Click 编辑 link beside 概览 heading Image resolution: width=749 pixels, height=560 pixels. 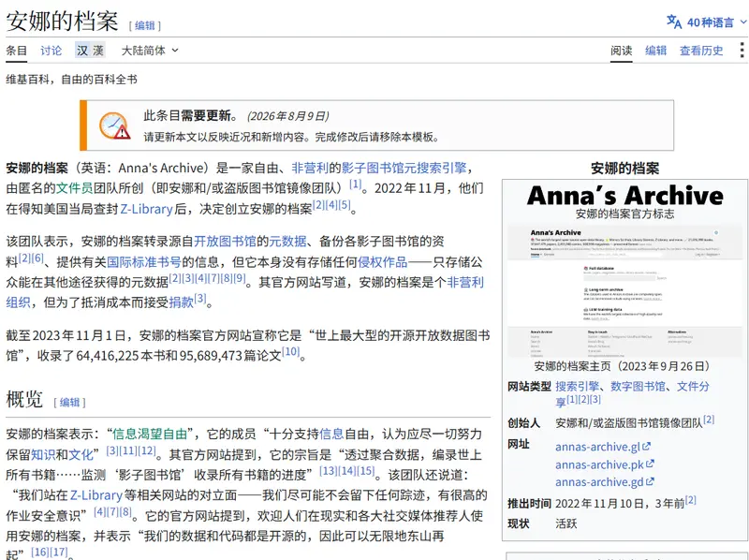(x=69, y=403)
